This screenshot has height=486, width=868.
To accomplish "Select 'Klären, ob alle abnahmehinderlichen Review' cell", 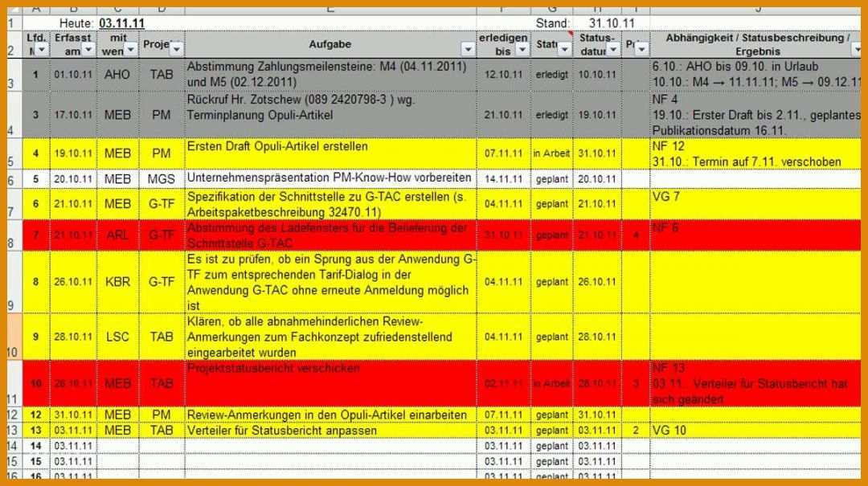I will pyautogui.click(x=330, y=337).
